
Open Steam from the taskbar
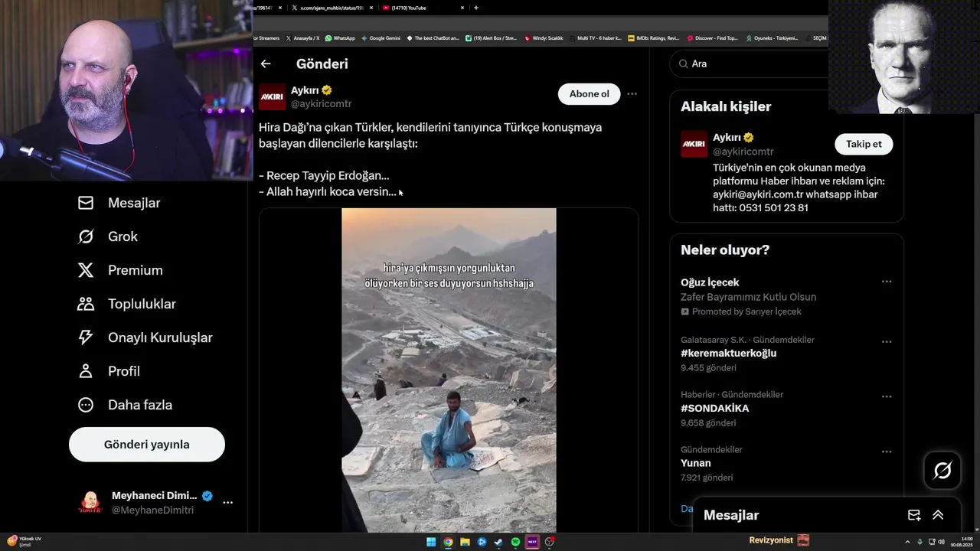(498, 542)
